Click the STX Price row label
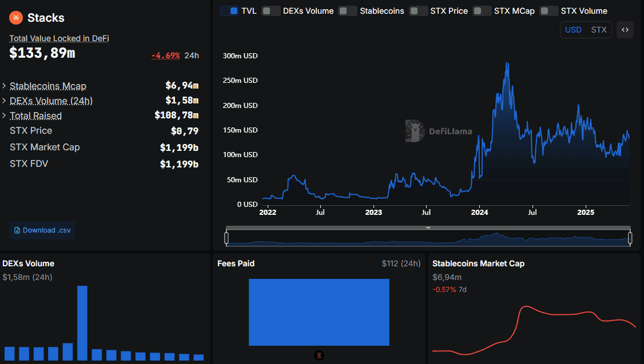Viewport: 644px width, 364px height. tap(31, 130)
